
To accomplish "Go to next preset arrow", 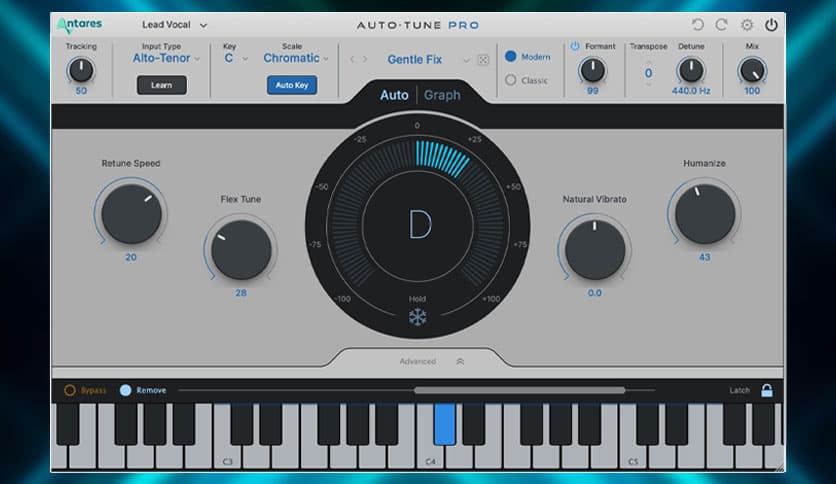I will 365,59.
